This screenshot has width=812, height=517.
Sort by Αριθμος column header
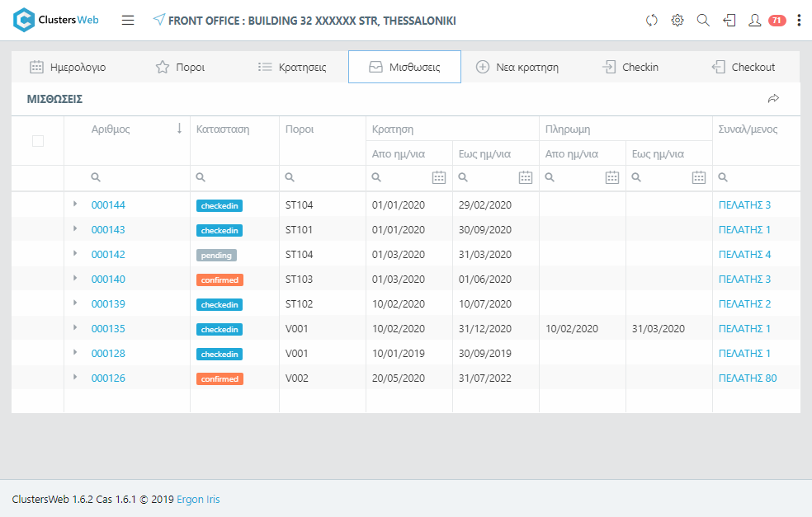point(111,129)
